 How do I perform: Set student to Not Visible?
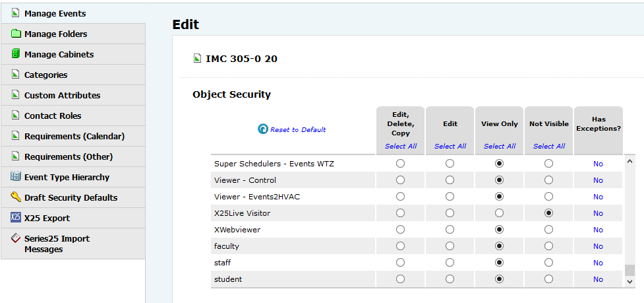coord(548,279)
